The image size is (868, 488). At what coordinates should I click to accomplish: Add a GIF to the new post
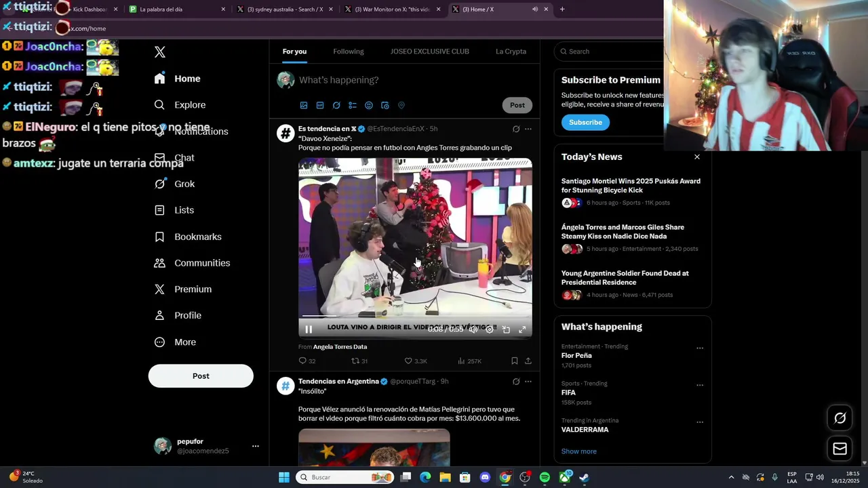click(x=320, y=106)
